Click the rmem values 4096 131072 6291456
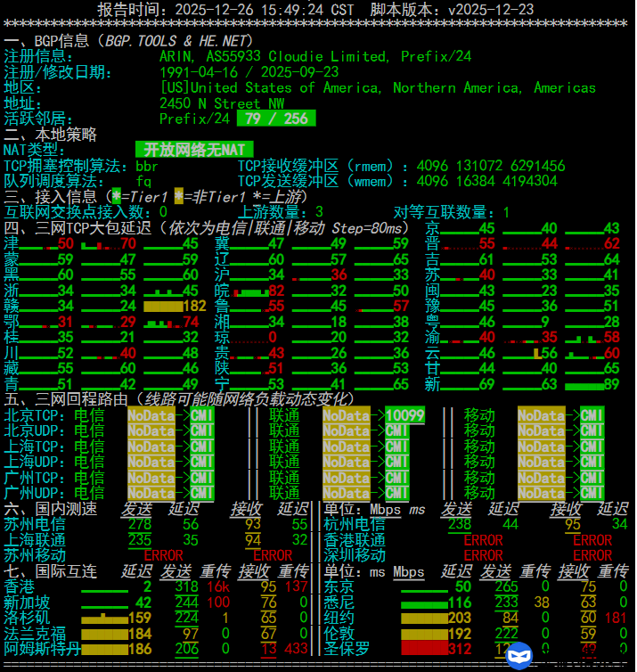637x672 pixels. point(491,166)
